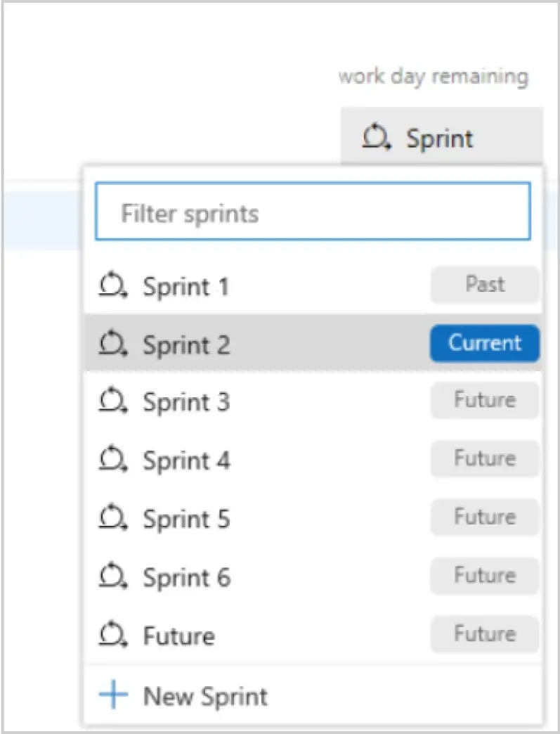Open Sprint 6 entry
Screen dimensions: 560x734
tap(186, 577)
